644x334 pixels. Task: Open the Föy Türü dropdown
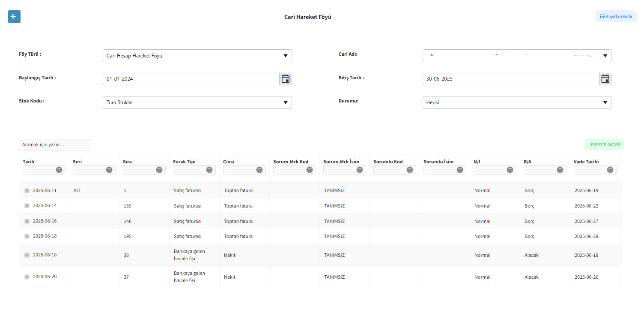click(x=197, y=56)
